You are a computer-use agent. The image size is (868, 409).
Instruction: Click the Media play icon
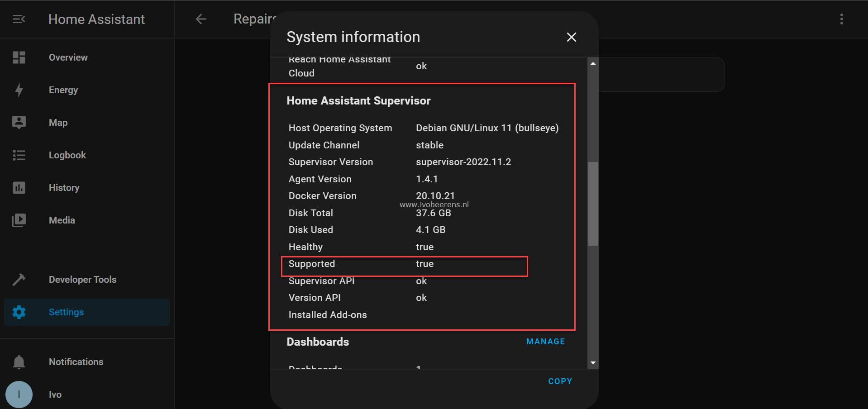pyautogui.click(x=19, y=220)
